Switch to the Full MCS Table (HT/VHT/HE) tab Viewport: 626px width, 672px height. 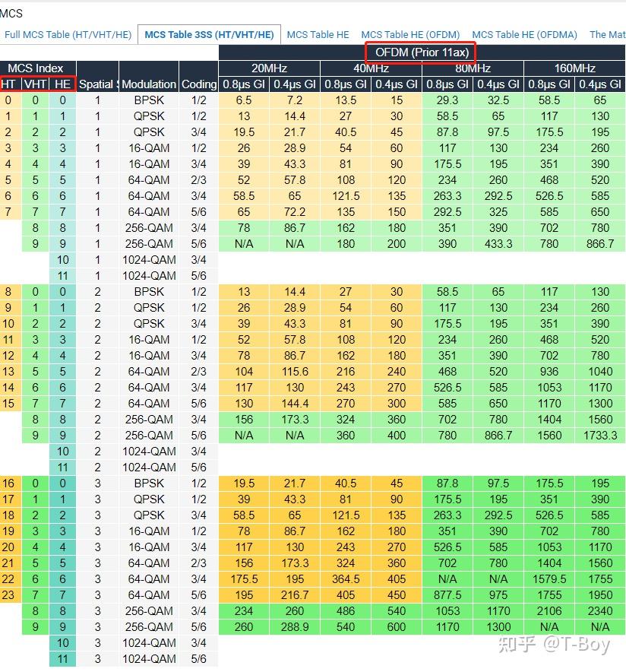point(68,34)
